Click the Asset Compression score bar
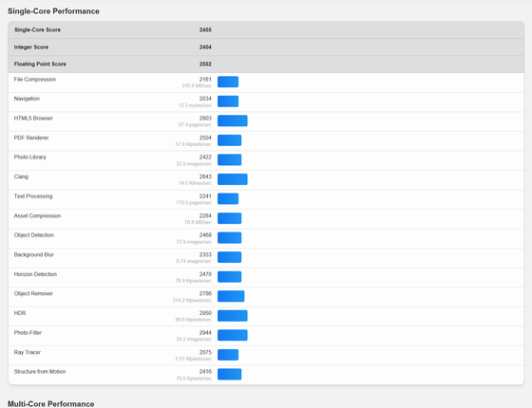Viewport: 532px width, 408px height. pyautogui.click(x=229, y=218)
